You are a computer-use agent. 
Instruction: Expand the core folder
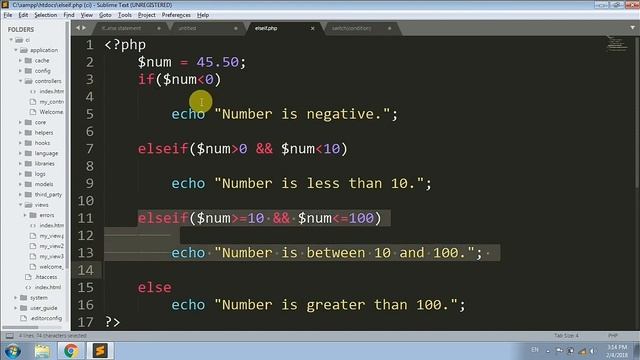click(x=20, y=122)
